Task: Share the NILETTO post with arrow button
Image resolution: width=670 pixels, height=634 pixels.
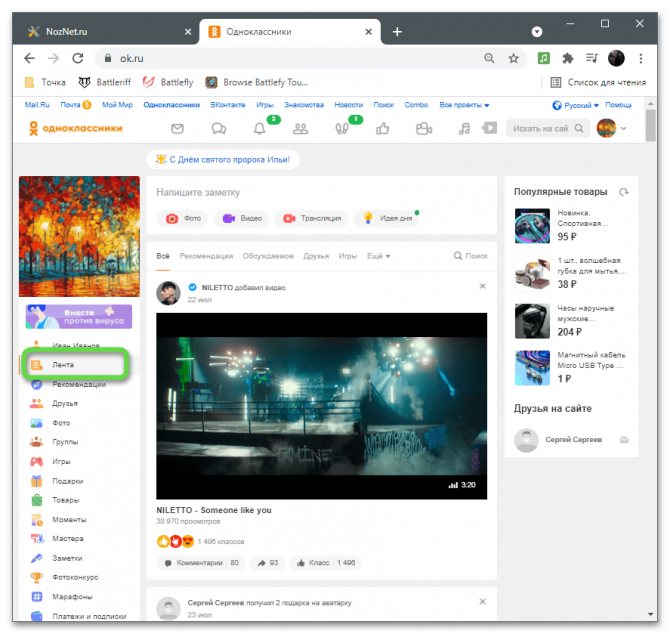Action: pyautogui.click(x=267, y=563)
